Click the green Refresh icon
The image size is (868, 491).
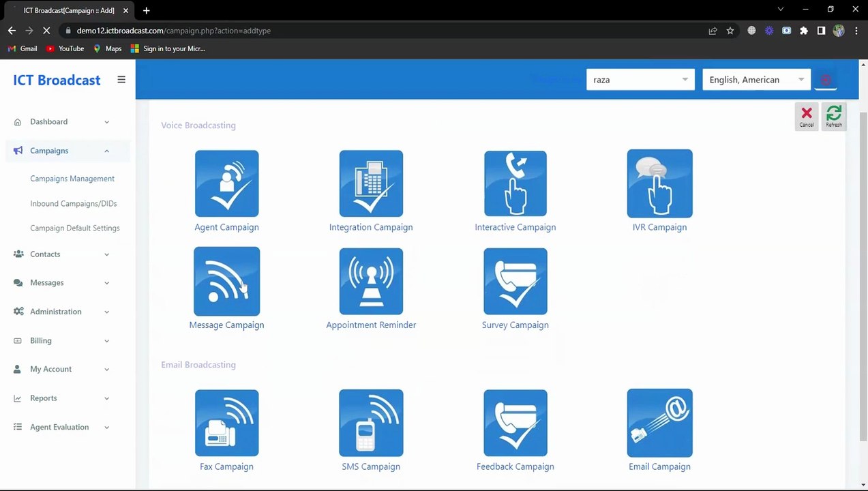(834, 116)
